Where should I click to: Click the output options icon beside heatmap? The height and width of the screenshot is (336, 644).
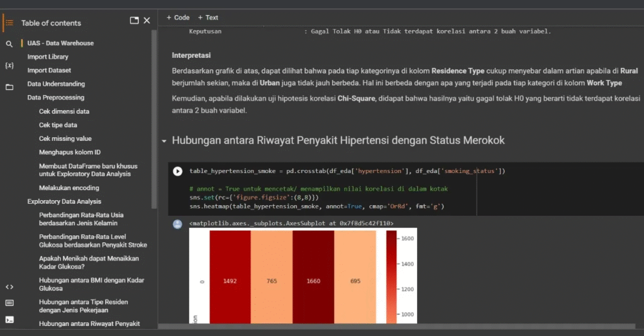[x=177, y=225]
